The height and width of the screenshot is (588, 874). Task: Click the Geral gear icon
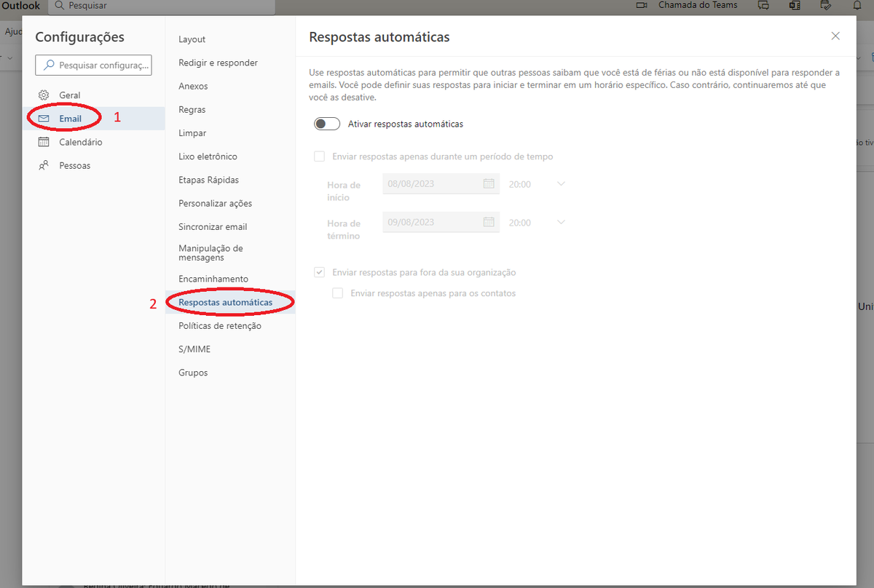(x=44, y=95)
